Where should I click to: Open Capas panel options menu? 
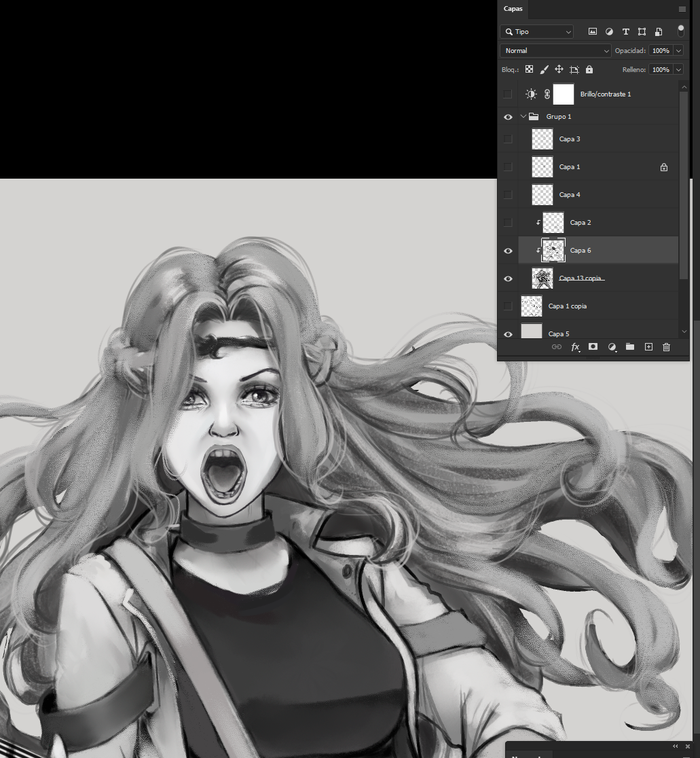coord(682,10)
